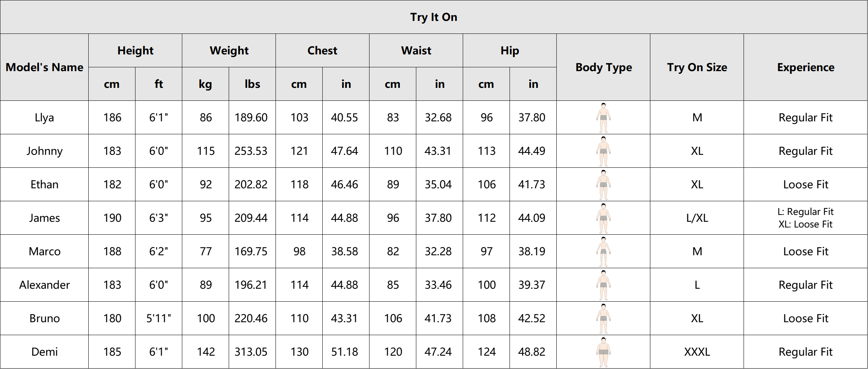Click Llya's body type figure icon

point(603,118)
